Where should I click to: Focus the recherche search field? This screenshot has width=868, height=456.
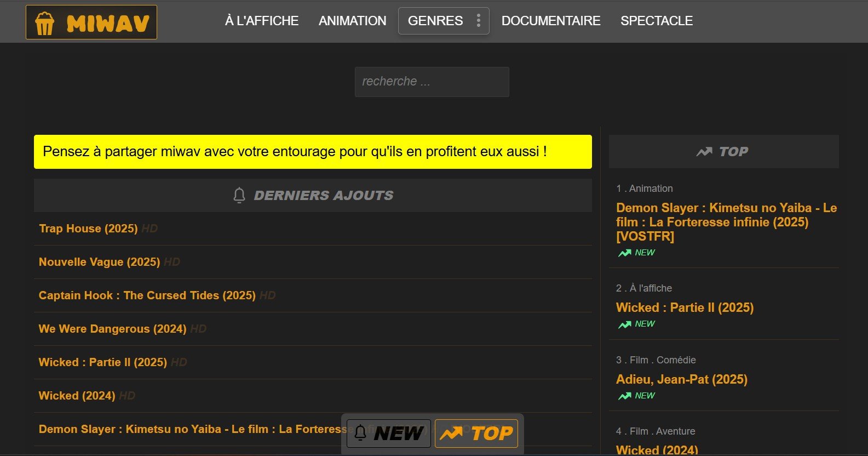click(x=432, y=82)
